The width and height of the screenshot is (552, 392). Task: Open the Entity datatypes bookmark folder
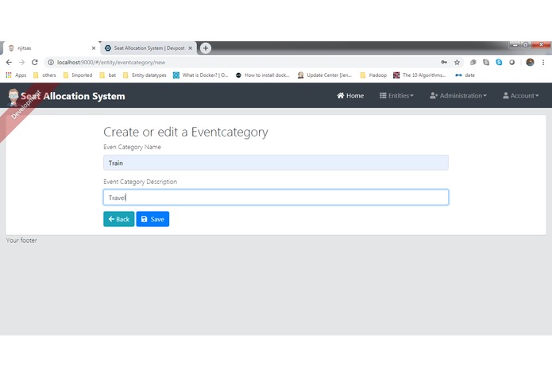coord(145,75)
